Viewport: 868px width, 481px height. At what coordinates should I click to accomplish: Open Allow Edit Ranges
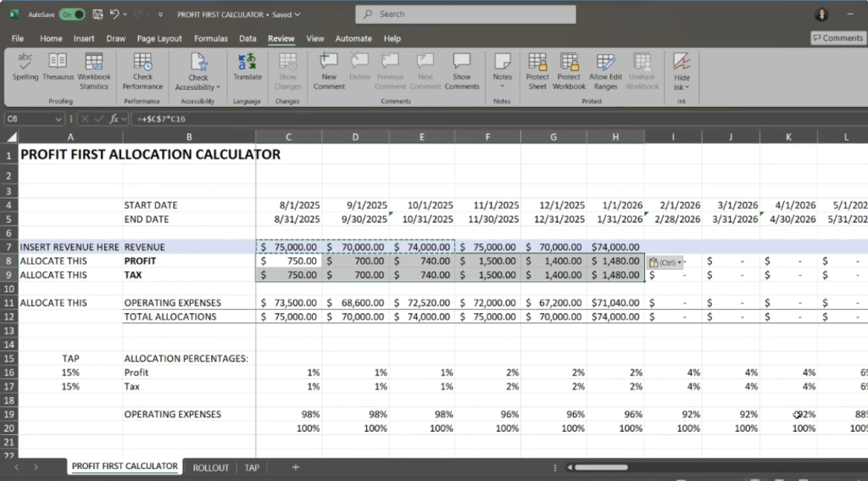(x=605, y=70)
